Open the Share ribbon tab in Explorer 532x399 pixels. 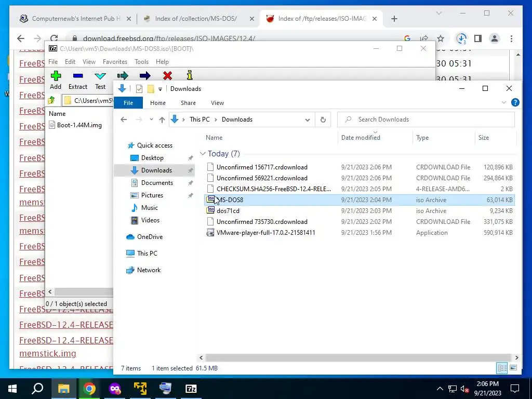click(x=188, y=103)
